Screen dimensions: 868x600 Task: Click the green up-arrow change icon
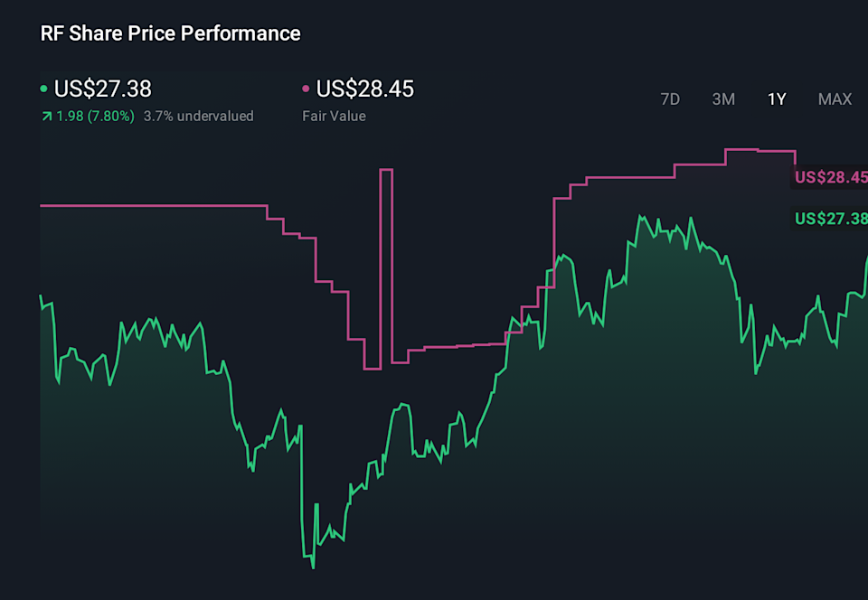pos(45,116)
